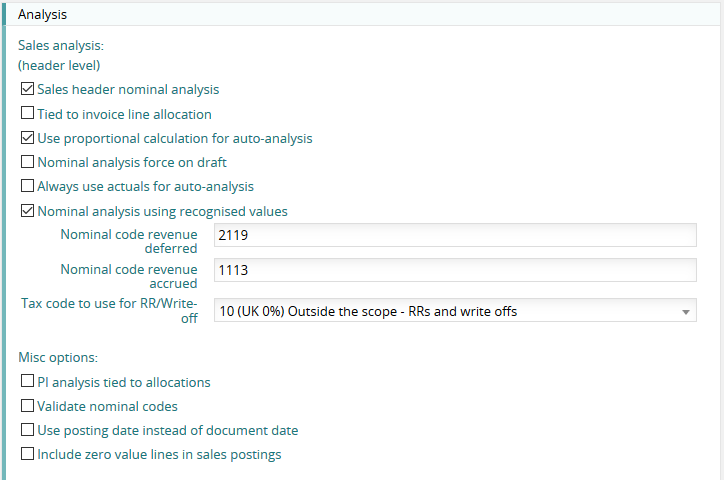This screenshot has width=724, height=480.
Task: Uncheck Sales header nominal analysis checkbox
Action: (x=28, y=90)
